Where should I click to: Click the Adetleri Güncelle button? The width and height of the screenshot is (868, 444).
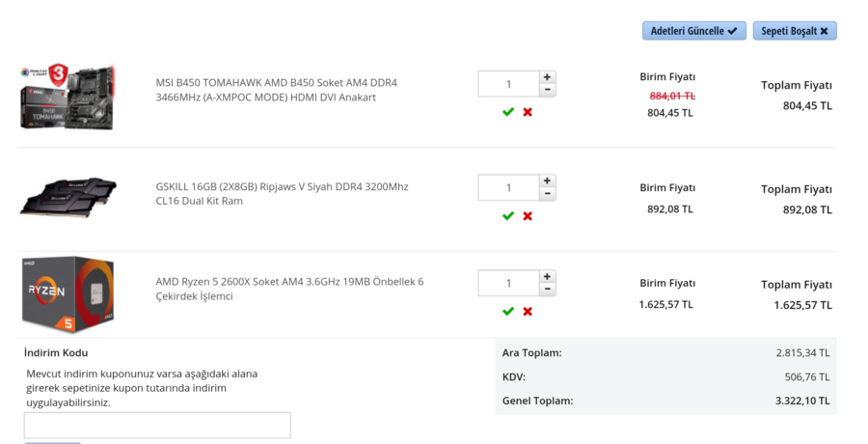pos(693,31)
